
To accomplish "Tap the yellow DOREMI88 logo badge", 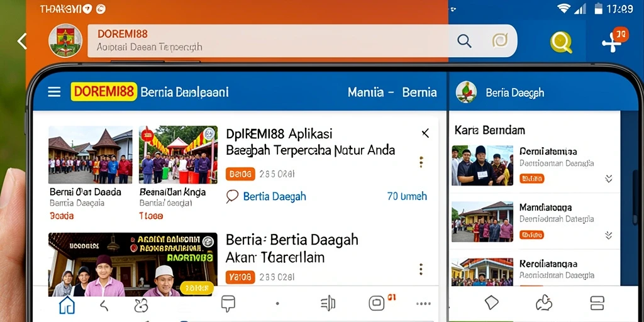I will pos(104,92).
